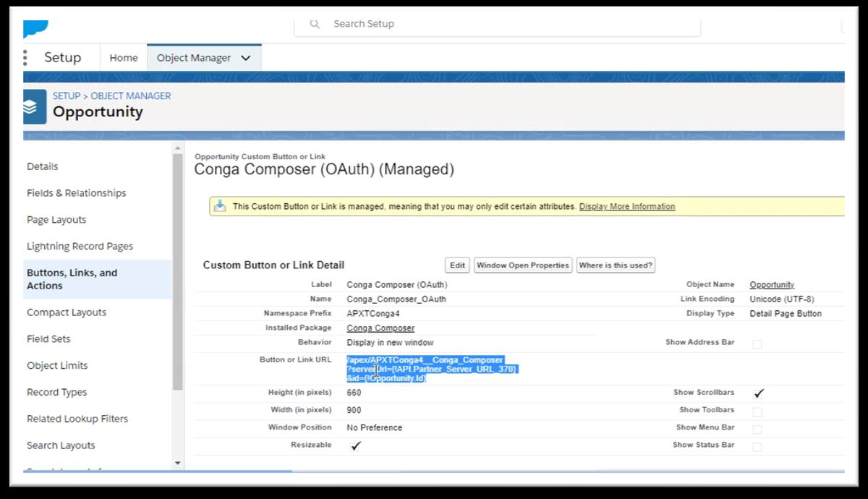Open Fields & Relationships in sidebar

click(77, 193)
